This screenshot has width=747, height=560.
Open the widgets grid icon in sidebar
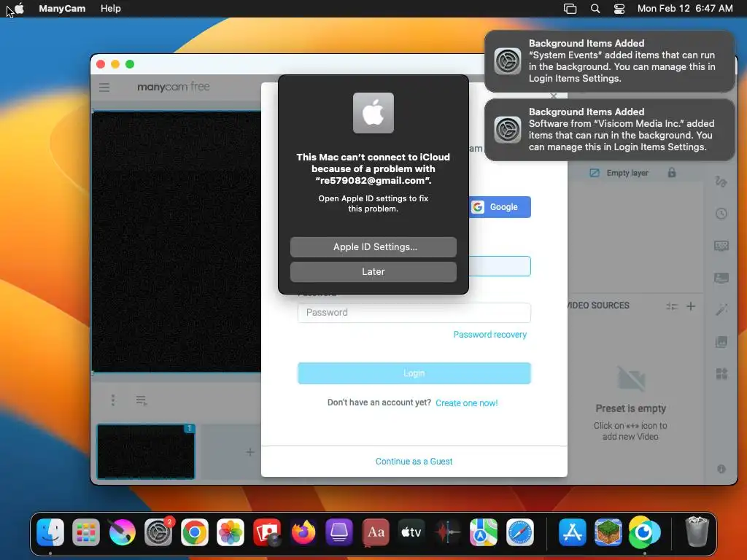[x=721, y=374]
